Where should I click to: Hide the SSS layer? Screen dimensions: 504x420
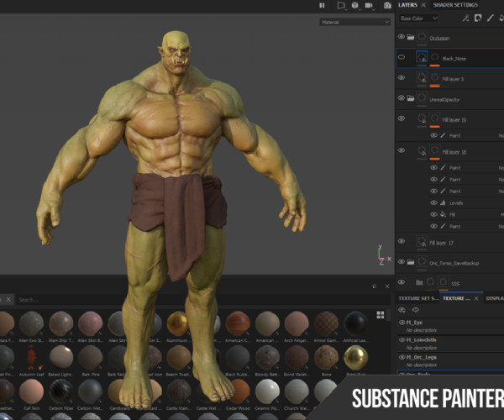tap(402, 282)
